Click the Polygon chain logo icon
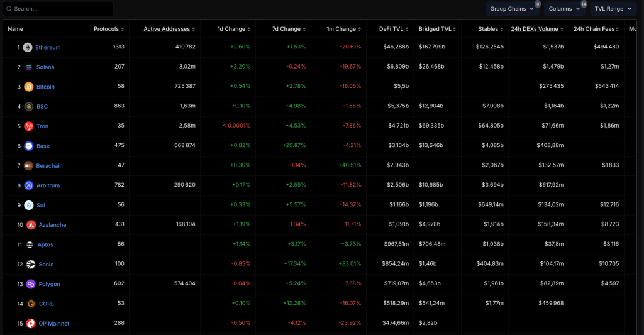The image size is (644, 335). [x=31, y=283]
